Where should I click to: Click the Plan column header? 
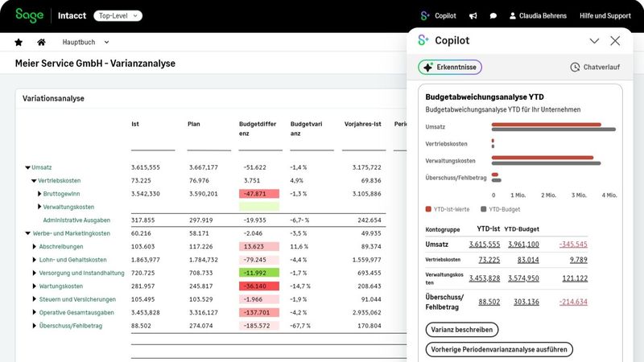[194, 124]
